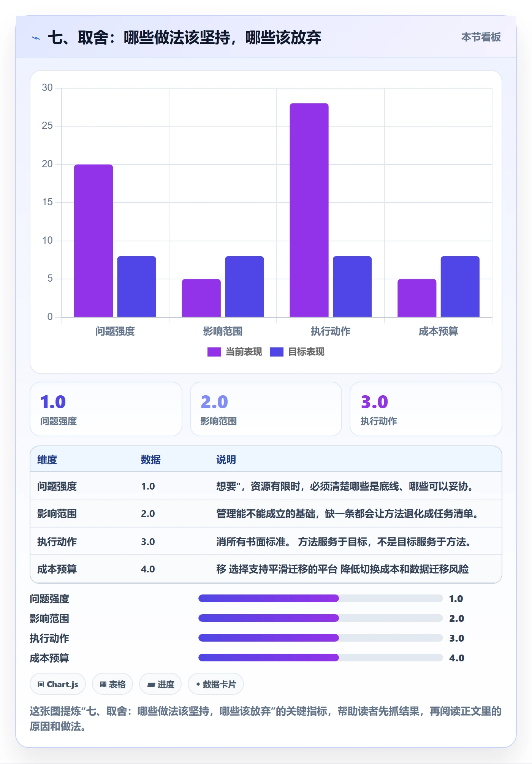Click the tallest purple bar for 执行动作

coord(309,210)
